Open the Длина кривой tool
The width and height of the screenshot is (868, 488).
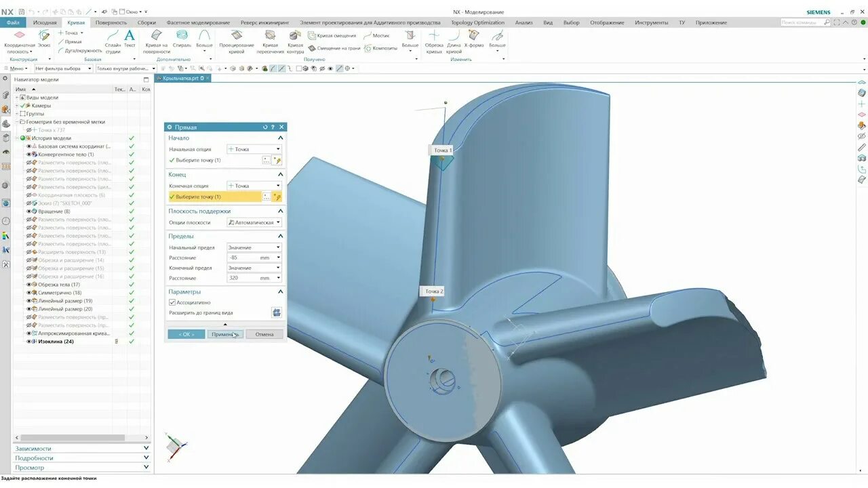click(x=454, y=41)
